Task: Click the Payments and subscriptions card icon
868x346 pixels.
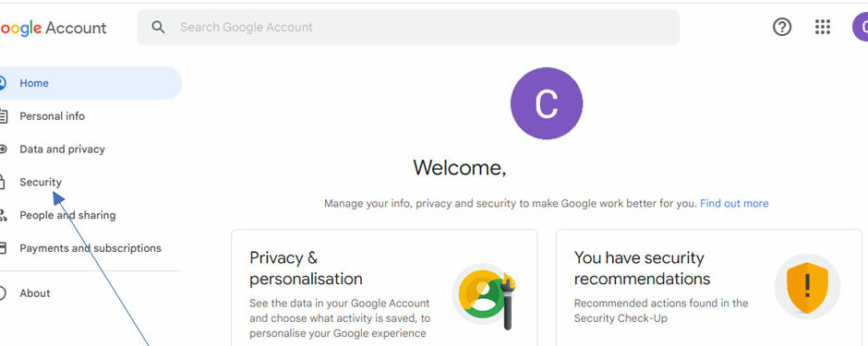Action: (3, 248)
